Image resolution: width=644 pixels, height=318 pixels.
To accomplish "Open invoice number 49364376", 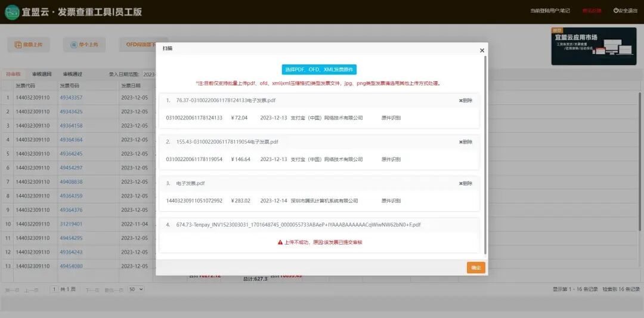I will (71, 210).
